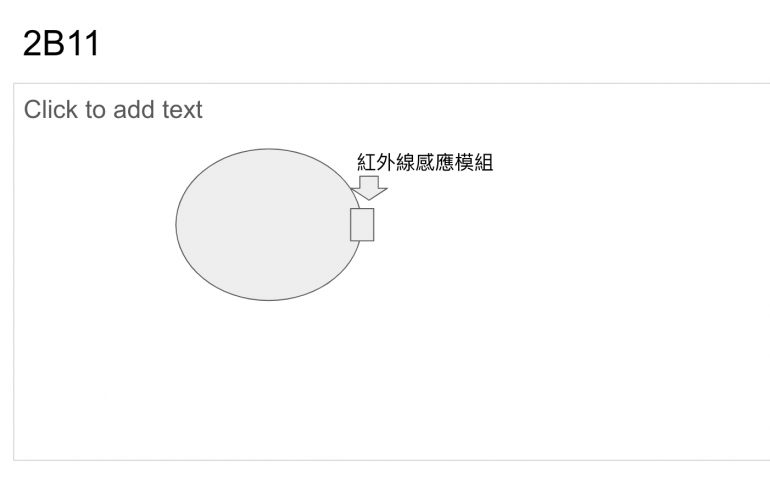Select the large gray ellipse shape
Image resolution: width=770 pixels, height=480 pixels.
268,225
